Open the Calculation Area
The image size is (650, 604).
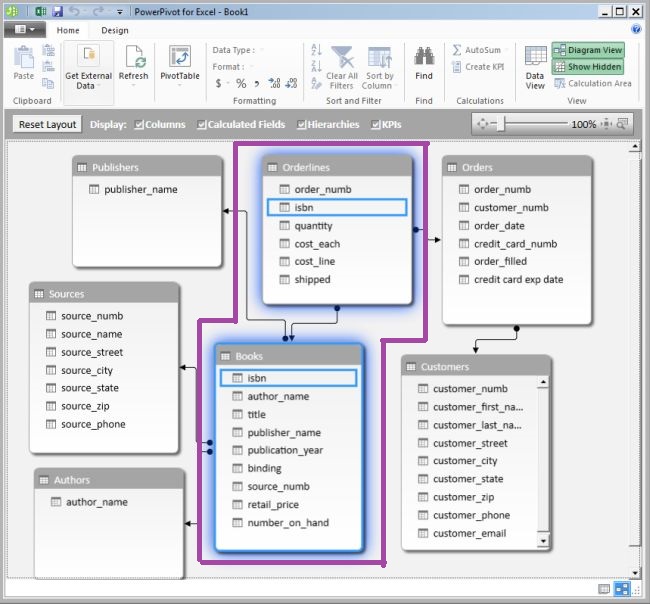tap(592, 83)
